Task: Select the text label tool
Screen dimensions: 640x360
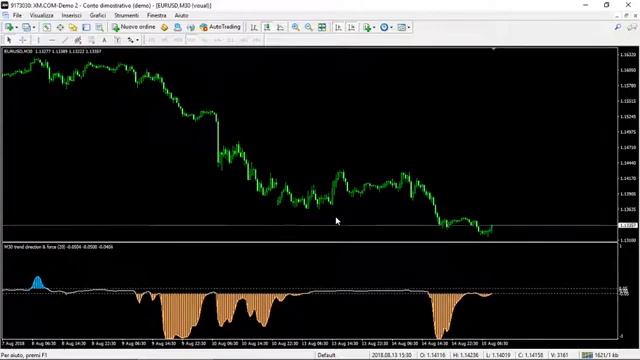Action: [x=118, y=40]
